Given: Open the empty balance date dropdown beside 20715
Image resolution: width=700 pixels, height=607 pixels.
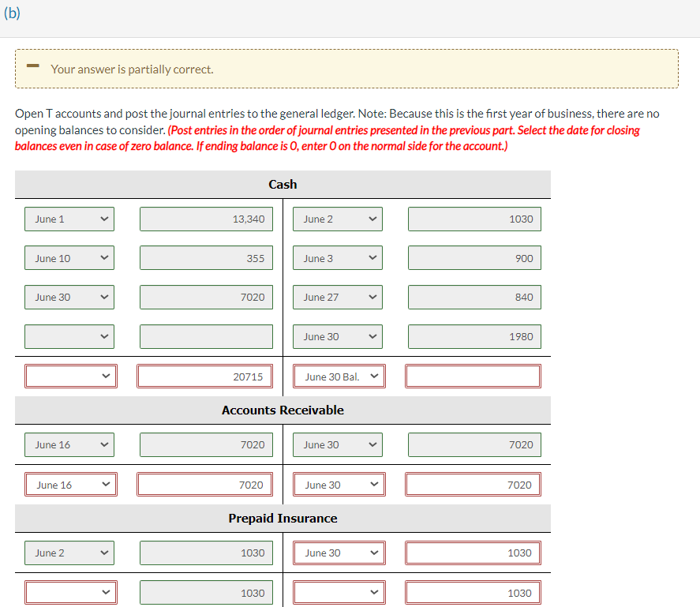Looking at the screenshot, I should [71, 376].
